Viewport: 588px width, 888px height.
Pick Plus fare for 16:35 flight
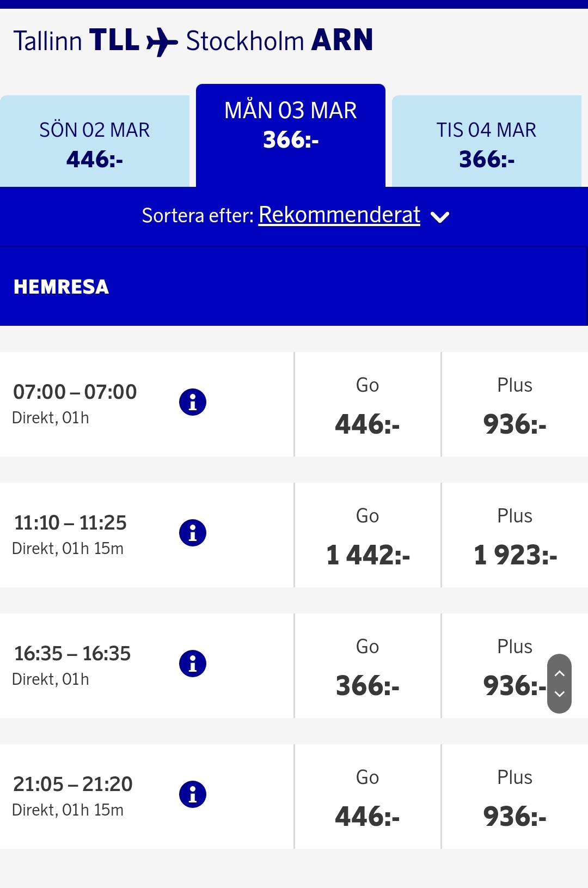tap(506, 666)
